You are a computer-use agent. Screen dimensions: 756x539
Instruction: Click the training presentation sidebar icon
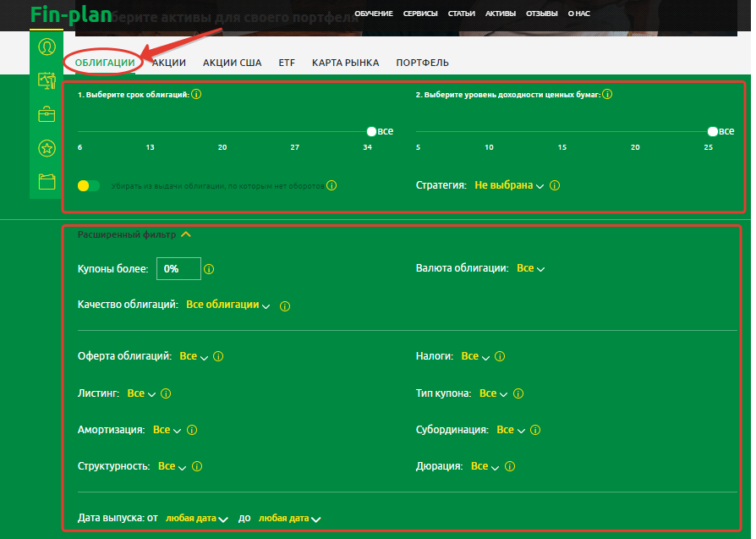pyautogui.click(x=47, y=81)
